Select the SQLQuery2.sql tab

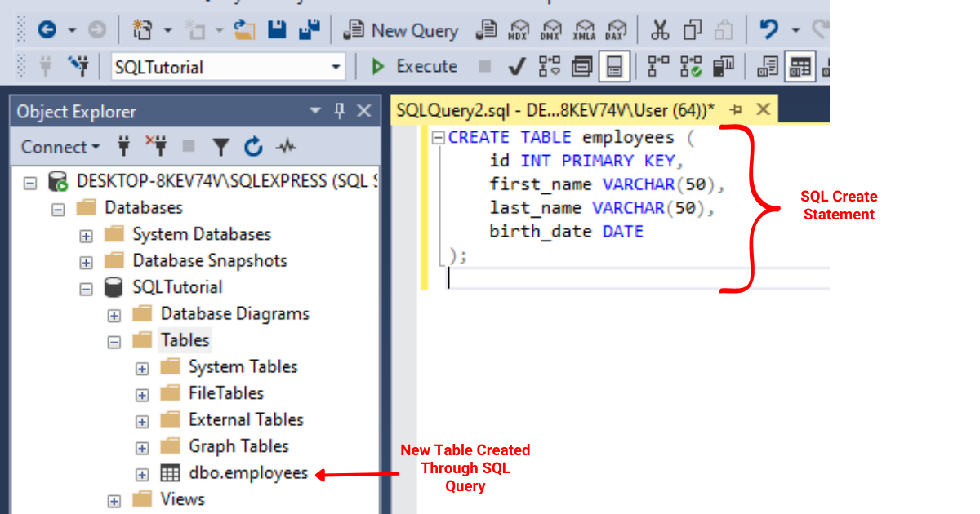tap(555, 109)
